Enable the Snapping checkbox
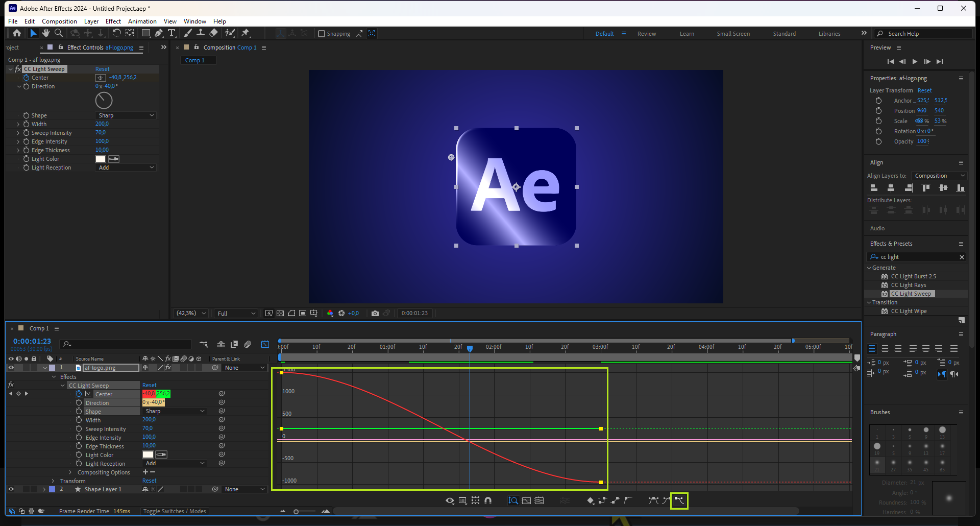Viewport: 980px width, 526px height. (322, 34)
